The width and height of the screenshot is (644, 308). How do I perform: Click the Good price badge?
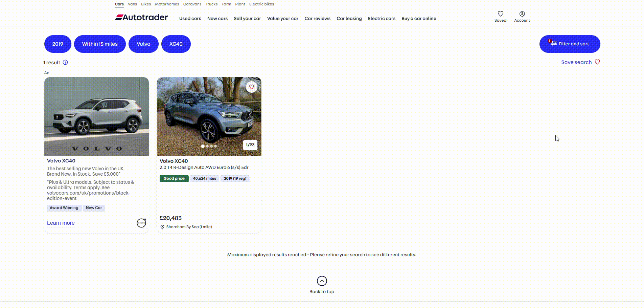click(x=174, y=178)
